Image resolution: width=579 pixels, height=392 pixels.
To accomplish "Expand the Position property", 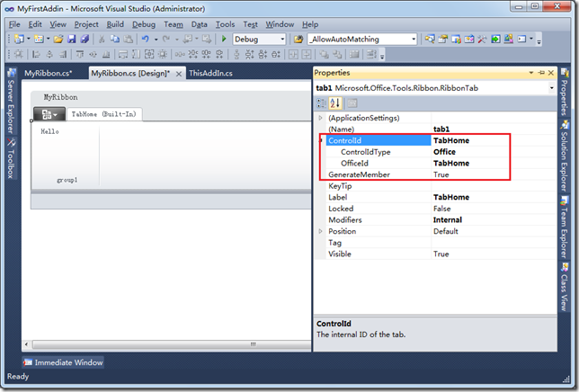I will click(320, 231).
